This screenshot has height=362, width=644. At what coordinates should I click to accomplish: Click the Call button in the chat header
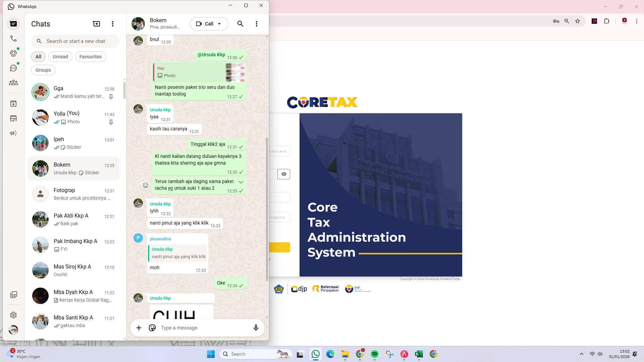(x=206, y=24)
